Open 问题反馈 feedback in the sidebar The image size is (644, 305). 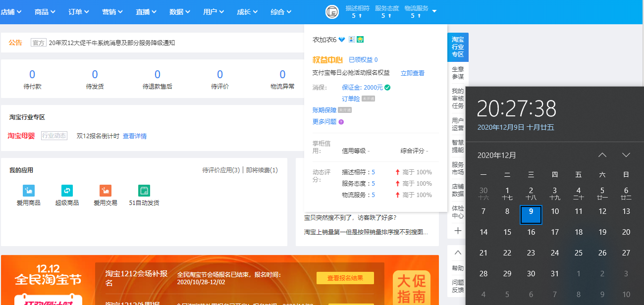[458, 286]
